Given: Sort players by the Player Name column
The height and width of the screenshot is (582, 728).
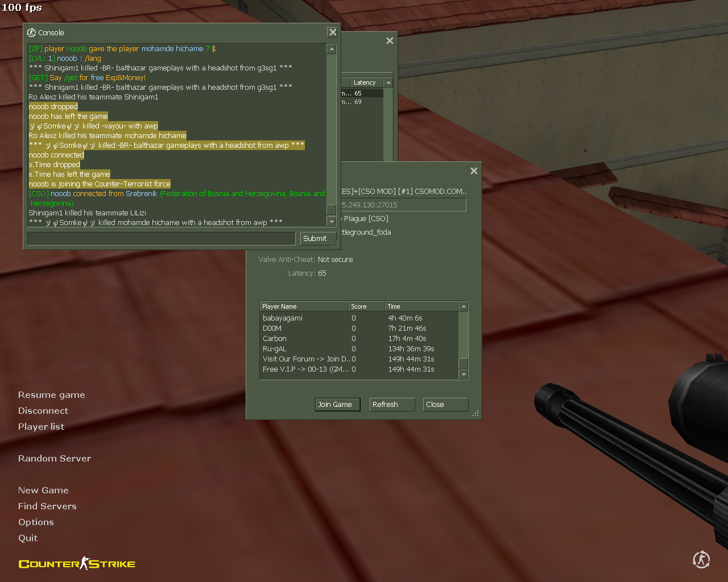Looking at the screenshot, I should pos(304,306).
